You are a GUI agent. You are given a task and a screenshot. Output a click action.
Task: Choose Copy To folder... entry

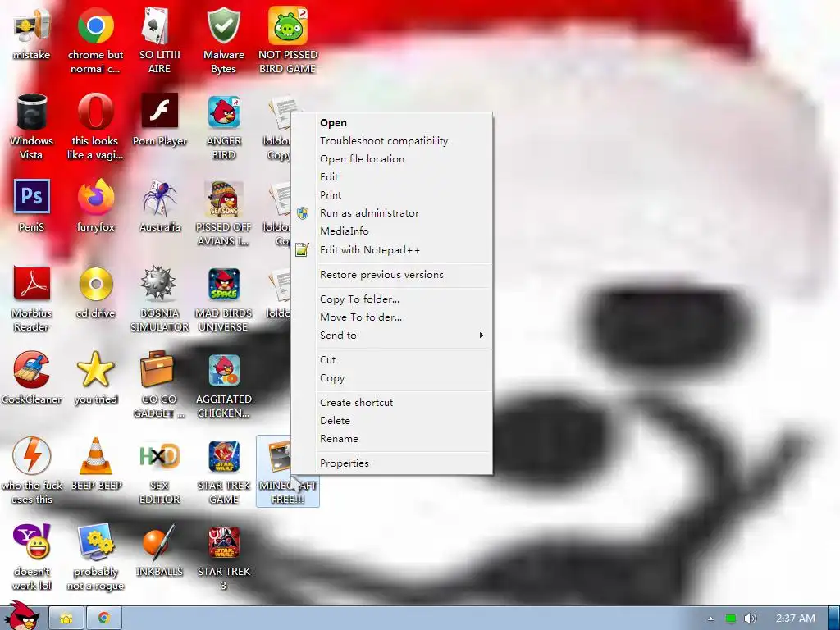[392, 299]
